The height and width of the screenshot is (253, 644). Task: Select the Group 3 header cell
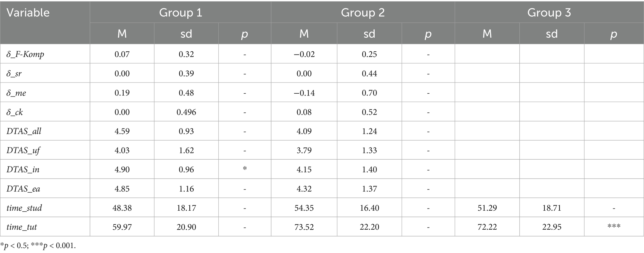(x=549, y=13)
